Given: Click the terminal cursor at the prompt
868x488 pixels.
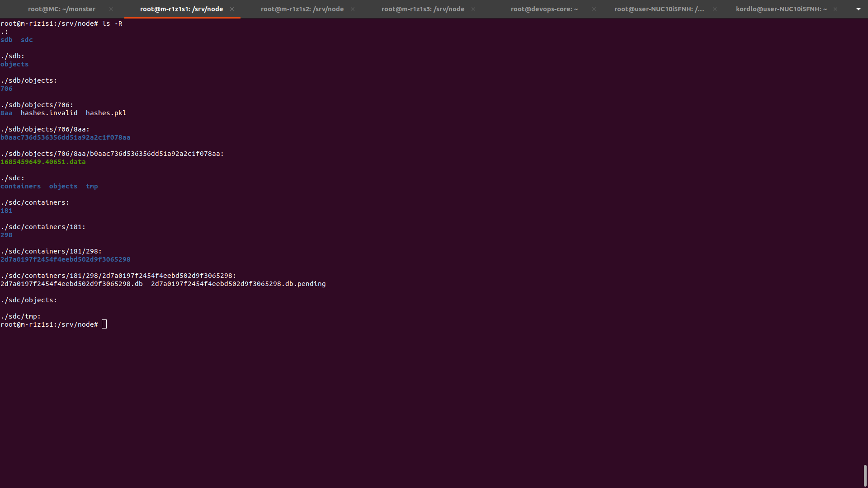Looking at the screenshot, I should pos(104,324).
